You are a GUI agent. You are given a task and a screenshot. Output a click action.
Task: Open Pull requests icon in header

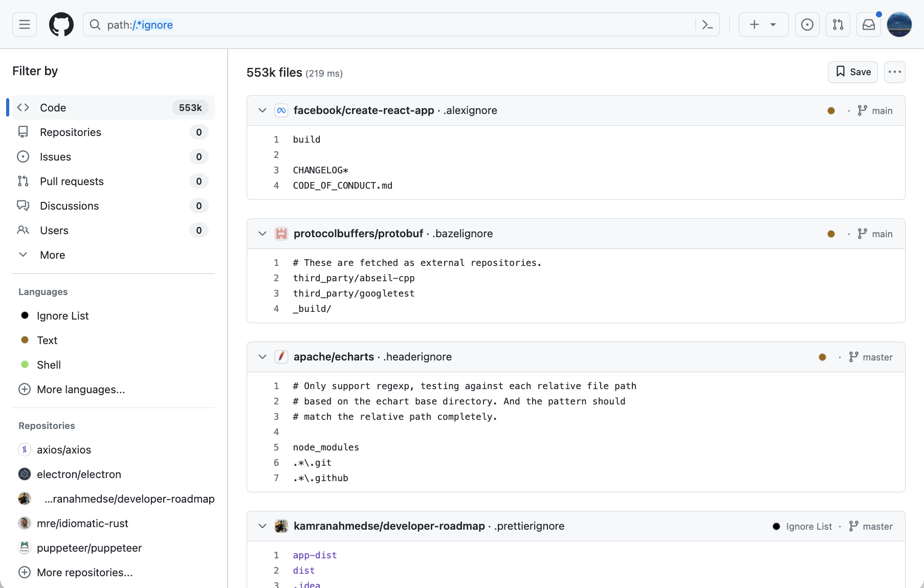coord(838,25)
